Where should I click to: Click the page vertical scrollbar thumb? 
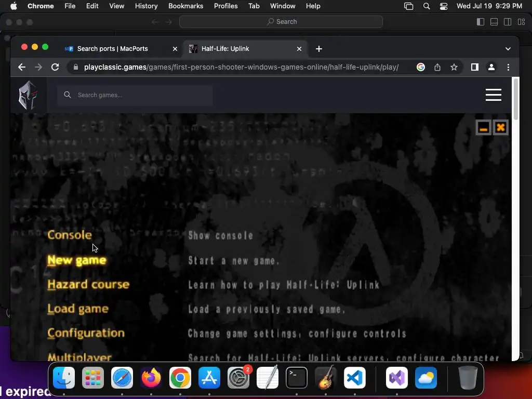click(516, 99)
